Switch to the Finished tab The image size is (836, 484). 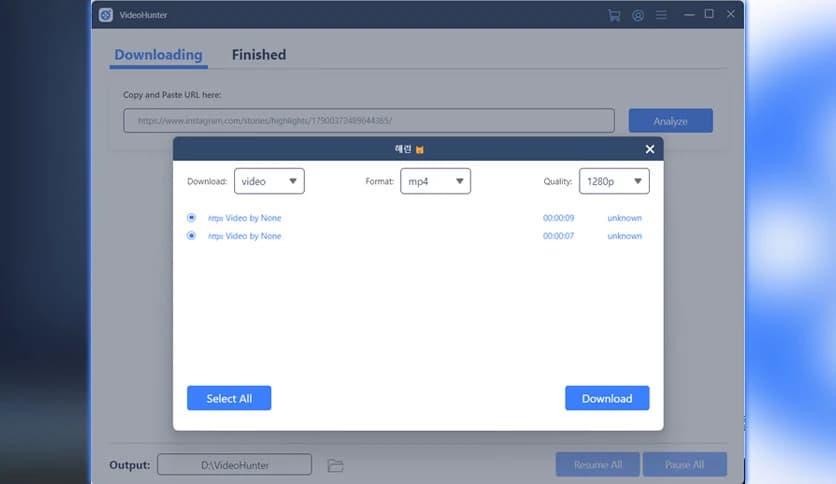coord(259,55)
